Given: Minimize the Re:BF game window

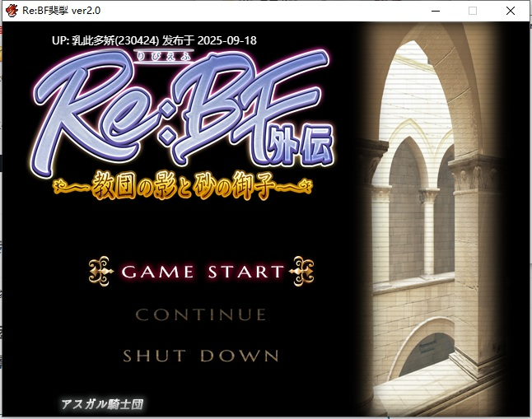Looking at the screenshot, I should [436, 11].
